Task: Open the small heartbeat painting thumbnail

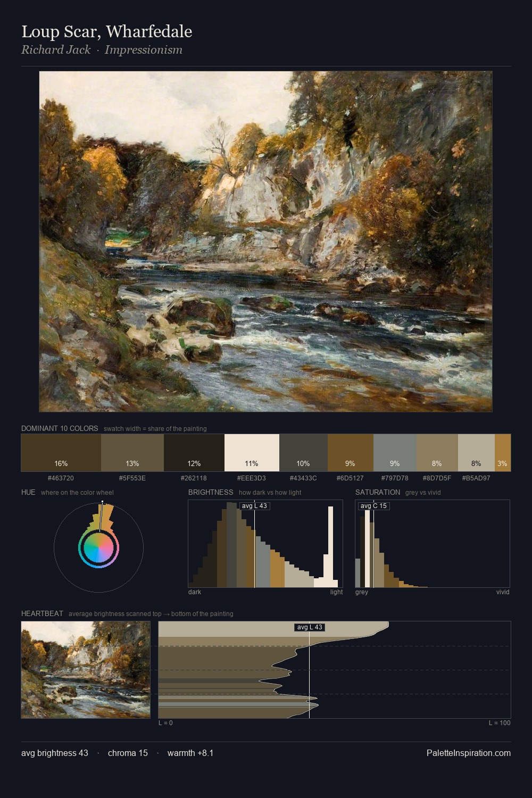Action: [x=86, y=670]
